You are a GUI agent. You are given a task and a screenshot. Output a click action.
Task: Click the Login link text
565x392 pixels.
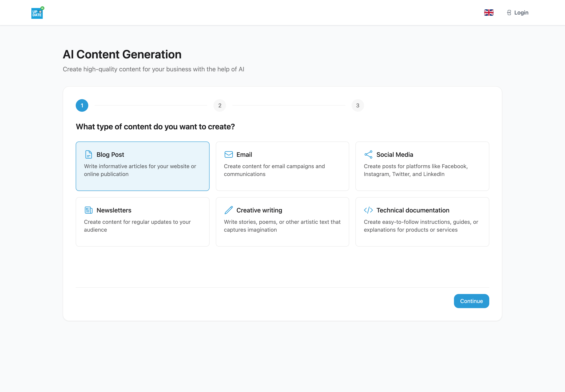tap(521, 13)
